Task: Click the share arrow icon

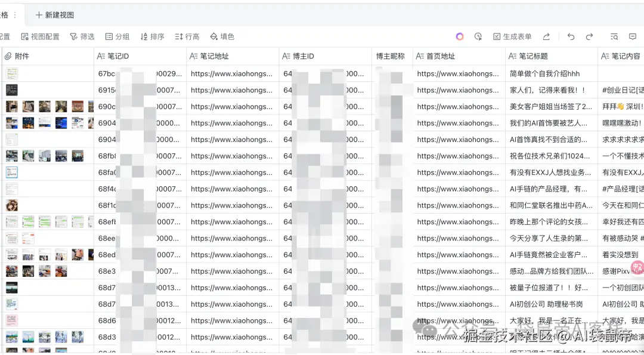Action: click(x=546, y=37)
